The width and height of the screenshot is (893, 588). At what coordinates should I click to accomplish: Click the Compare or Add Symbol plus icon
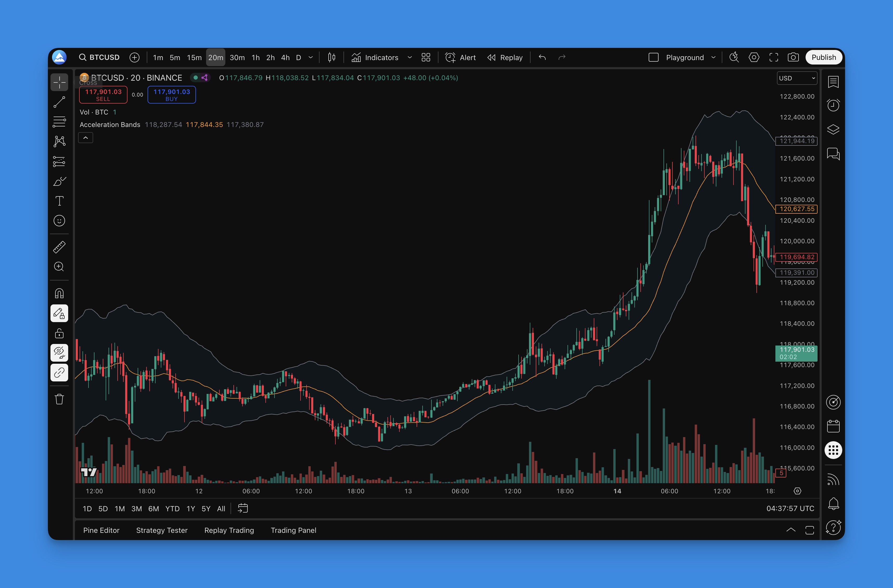(134, 57)
